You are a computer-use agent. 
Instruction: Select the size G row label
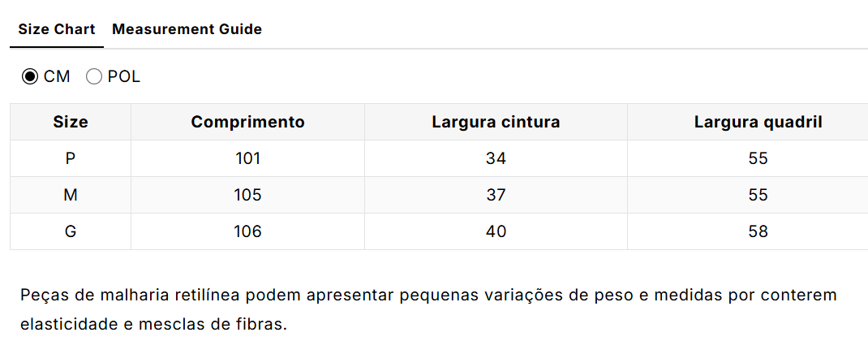71,232
